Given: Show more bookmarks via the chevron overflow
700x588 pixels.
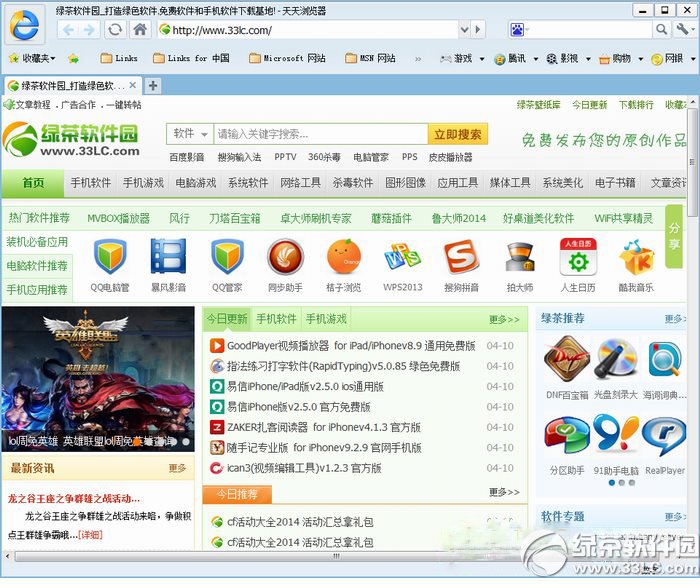Looking at the screenshot, I should [x=418, y=58].
